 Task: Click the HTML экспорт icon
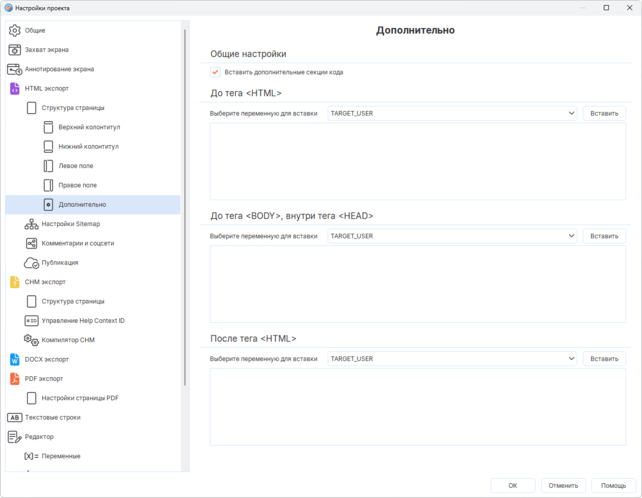[14, 88]
